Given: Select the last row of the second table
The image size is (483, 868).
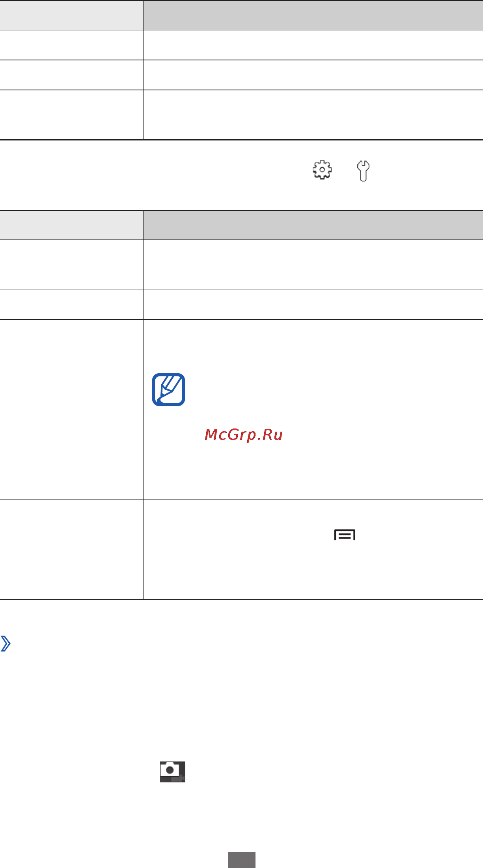Looking at the screenshot, I should click(241, 585).
